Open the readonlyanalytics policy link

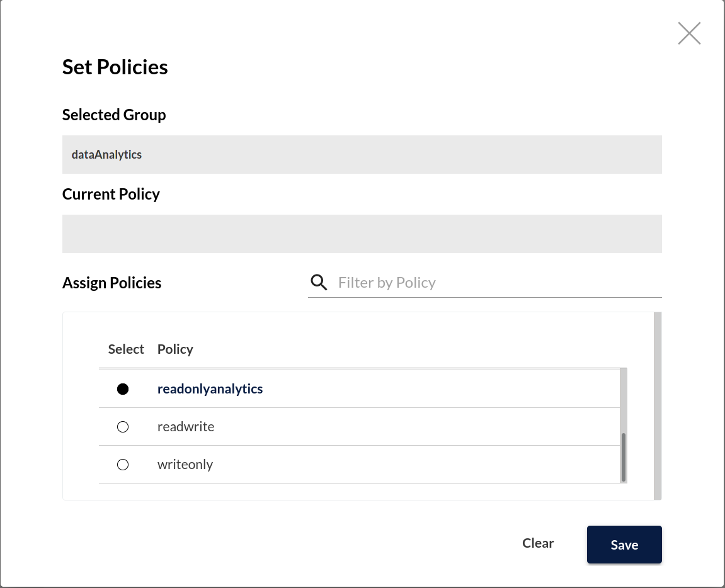click(x=210, y=388)
